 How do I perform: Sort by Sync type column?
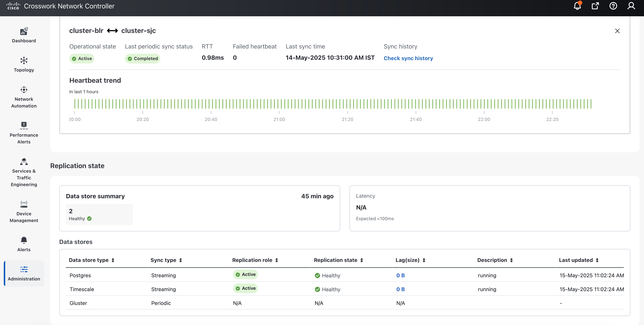click(x=166, y=260)
